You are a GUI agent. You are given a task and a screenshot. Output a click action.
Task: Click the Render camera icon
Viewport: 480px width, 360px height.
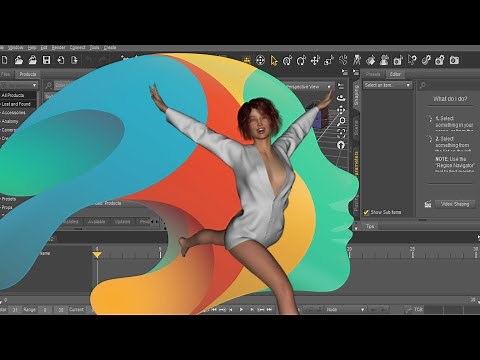tap(454, 60)
